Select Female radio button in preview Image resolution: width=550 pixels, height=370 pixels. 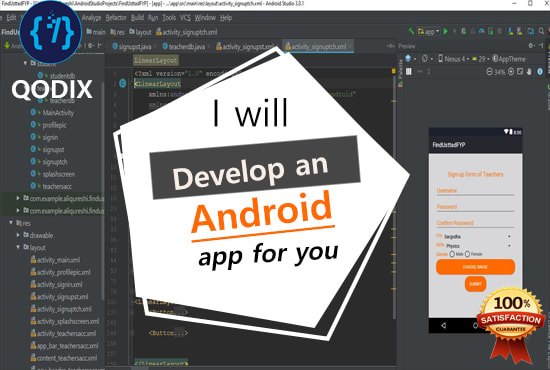click(467, 254)
